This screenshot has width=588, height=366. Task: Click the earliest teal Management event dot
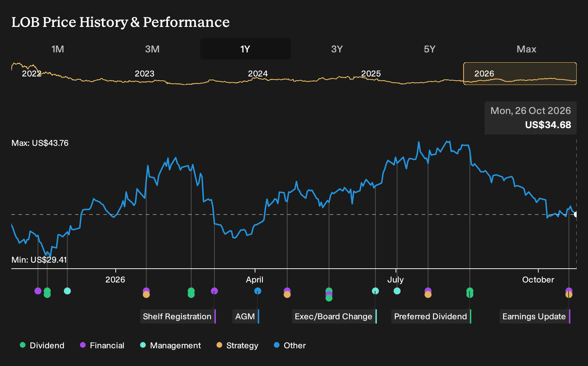coord(67,291)
